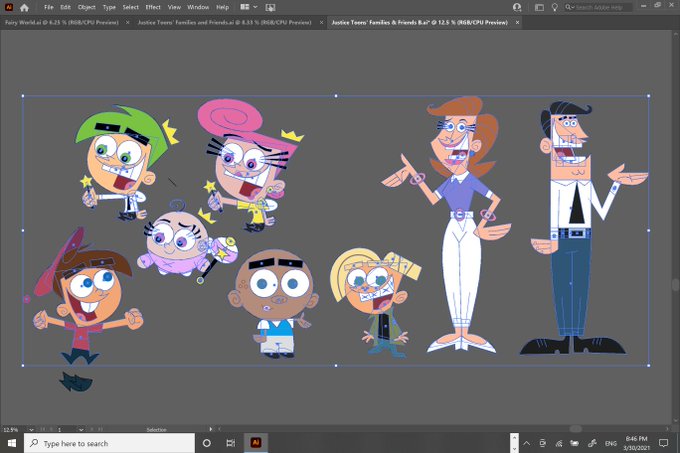This screenshot has height=453, width=680.
Task: Open the zoom level dropdown arrow
Action: pyautogui.click(x=31, y=429)
